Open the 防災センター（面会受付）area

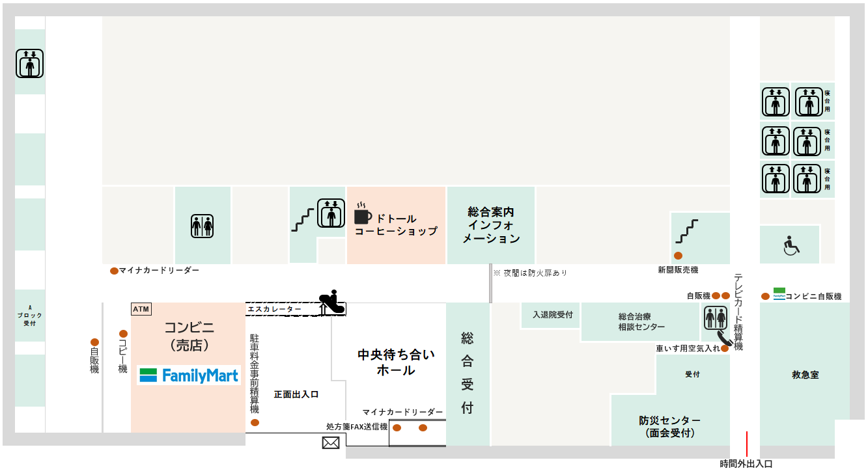pyautogui.click(x=669, y=426)
